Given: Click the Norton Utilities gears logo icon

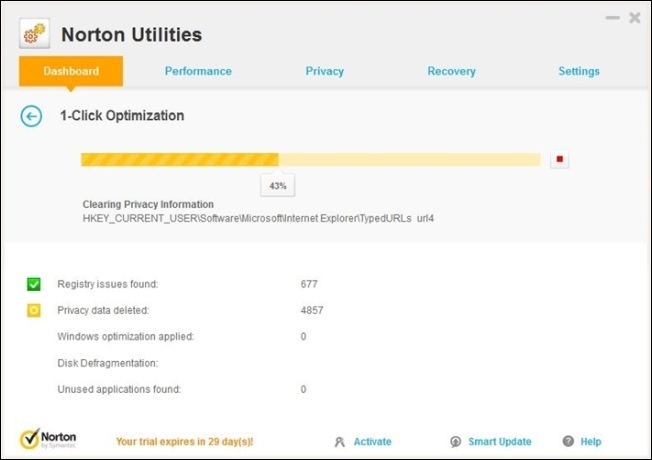Looking at the screenshot, I should pos(35,34).
